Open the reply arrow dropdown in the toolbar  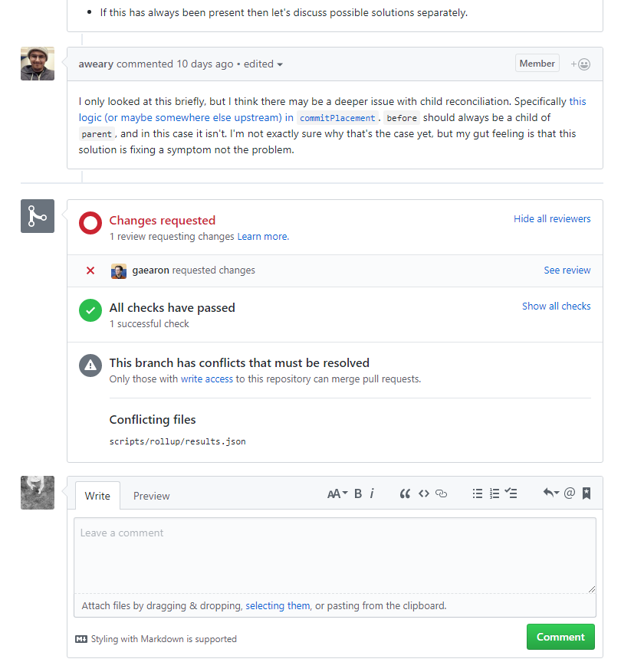[551, 493]
